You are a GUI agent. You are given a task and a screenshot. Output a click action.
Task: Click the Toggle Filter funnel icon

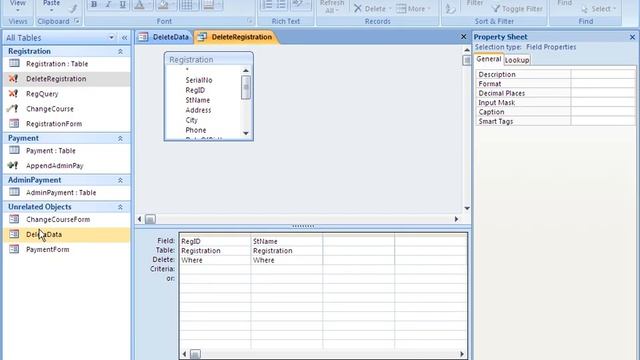[x=496, y=8]
